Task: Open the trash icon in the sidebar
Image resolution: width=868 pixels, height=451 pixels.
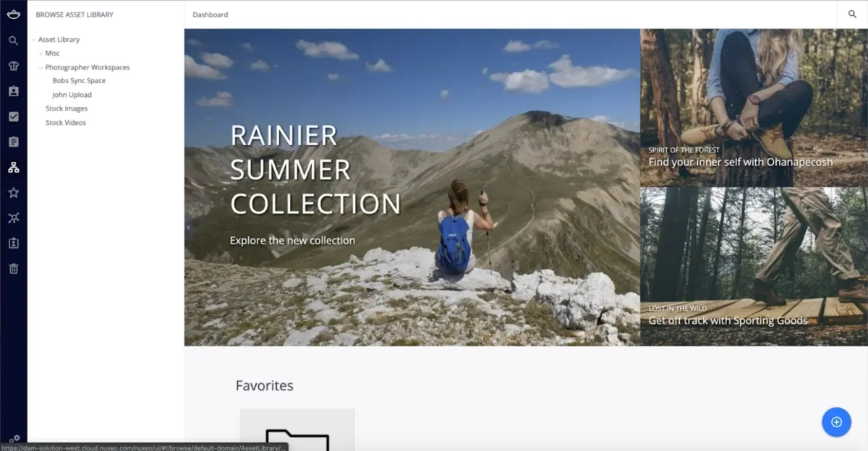Action: (x=13, y=268)
